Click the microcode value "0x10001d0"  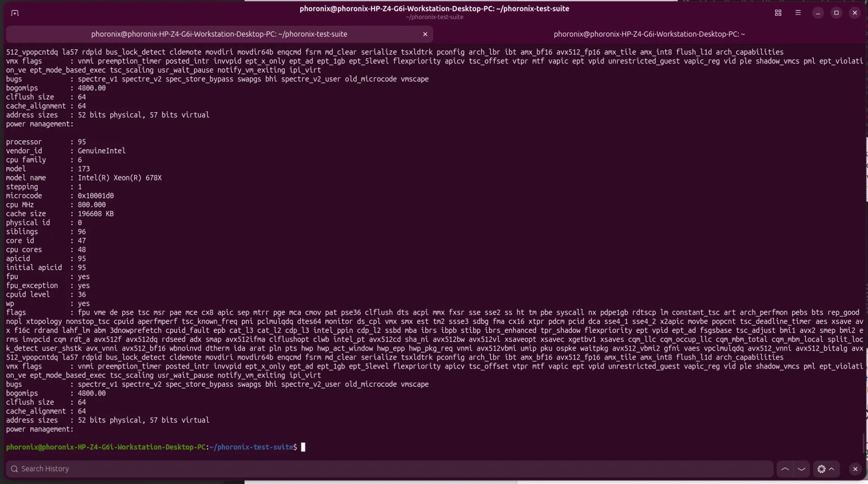click(x=96, y=196)
